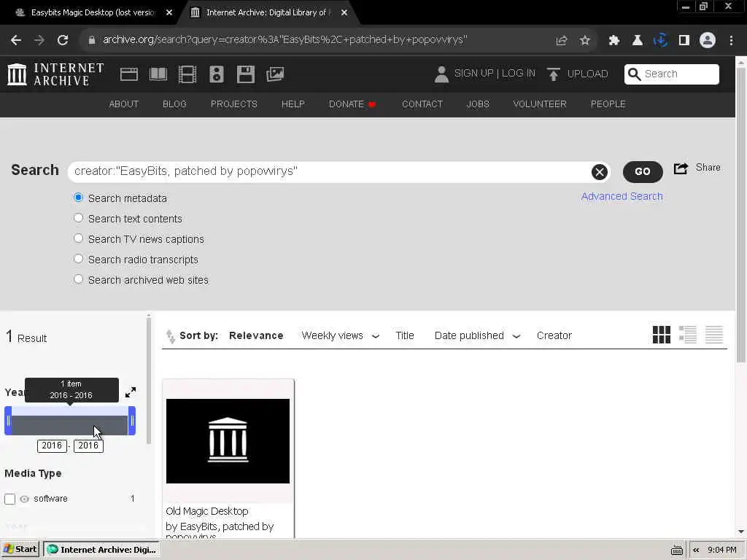Click the flask extension icon
Image resolution: width=747 pixels, height=560 pixels.
point(638,41)
